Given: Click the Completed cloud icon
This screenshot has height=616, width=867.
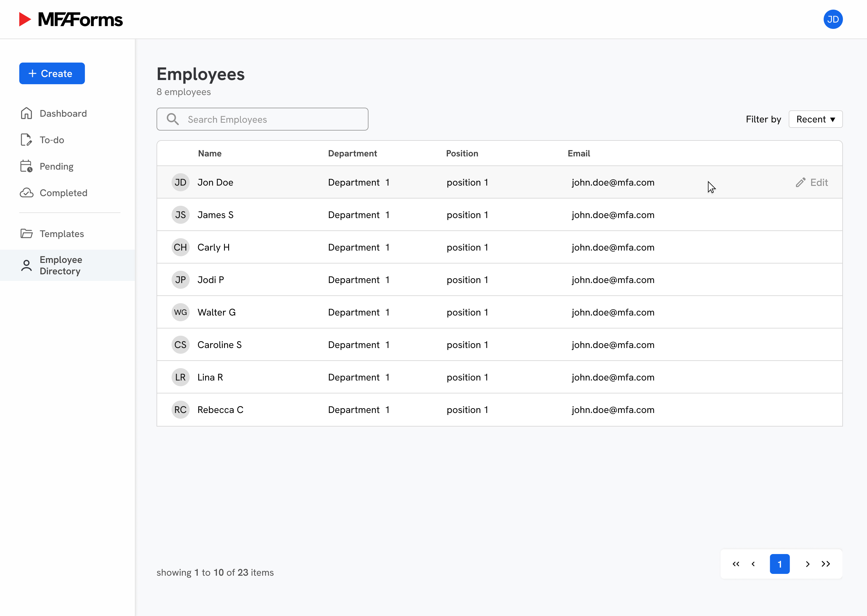Looking at the screenshot, I should [x=26, y=193].
